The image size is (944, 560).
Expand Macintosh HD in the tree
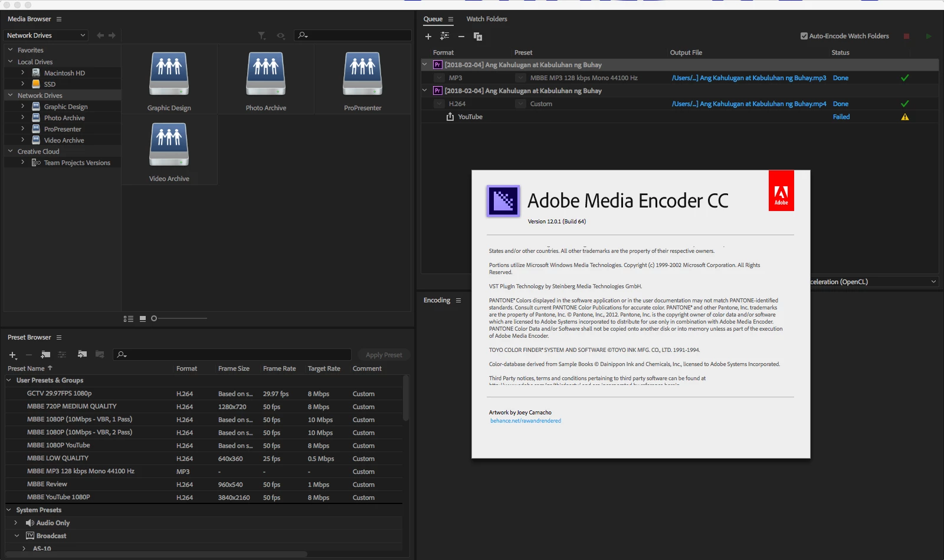point(22,73)
